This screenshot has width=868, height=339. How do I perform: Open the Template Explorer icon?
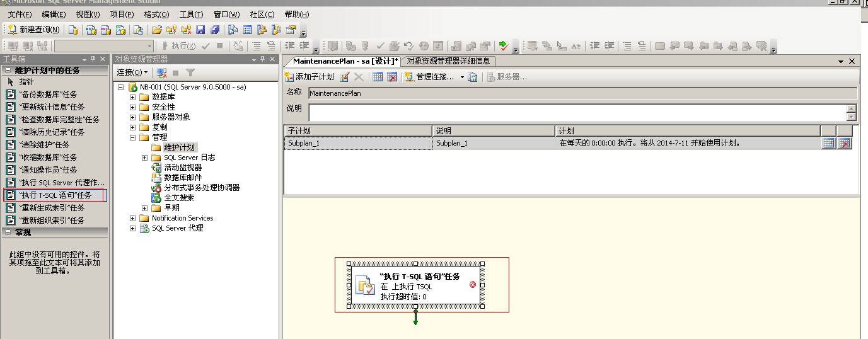click(x=276, y=30)
